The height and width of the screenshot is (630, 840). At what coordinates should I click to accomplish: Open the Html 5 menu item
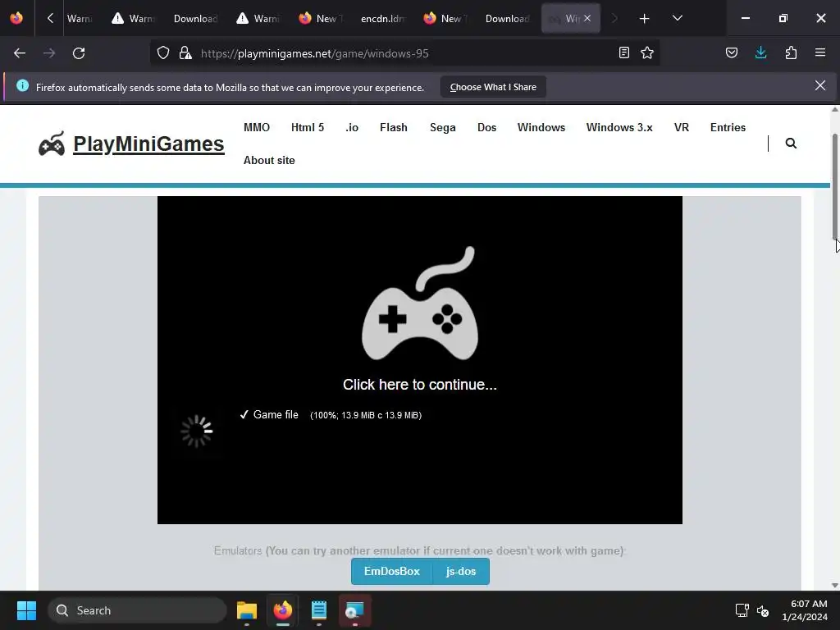point(308,127)
